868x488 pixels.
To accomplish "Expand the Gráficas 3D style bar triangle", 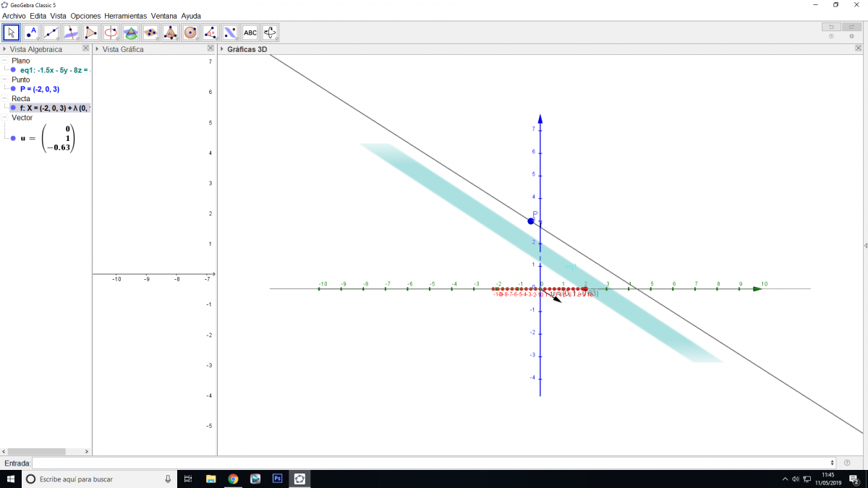I will tap(221, 49).
